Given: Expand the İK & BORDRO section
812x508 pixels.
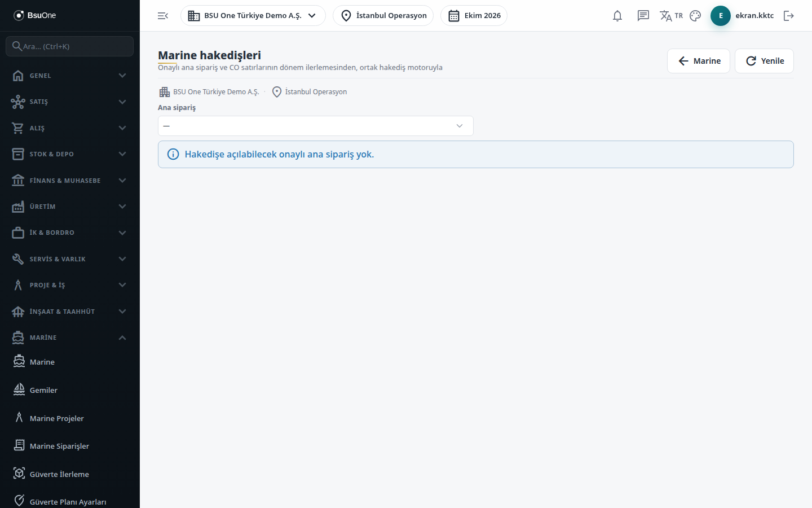Looking at the screenshot, I should [x=70, y=233].
